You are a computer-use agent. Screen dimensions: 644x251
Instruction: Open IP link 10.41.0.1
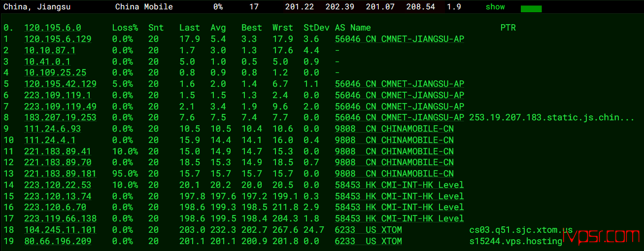(47, 62)
